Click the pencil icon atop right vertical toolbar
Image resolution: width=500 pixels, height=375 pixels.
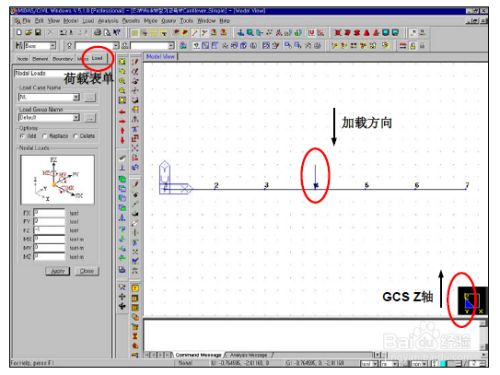tap(135, 62)
